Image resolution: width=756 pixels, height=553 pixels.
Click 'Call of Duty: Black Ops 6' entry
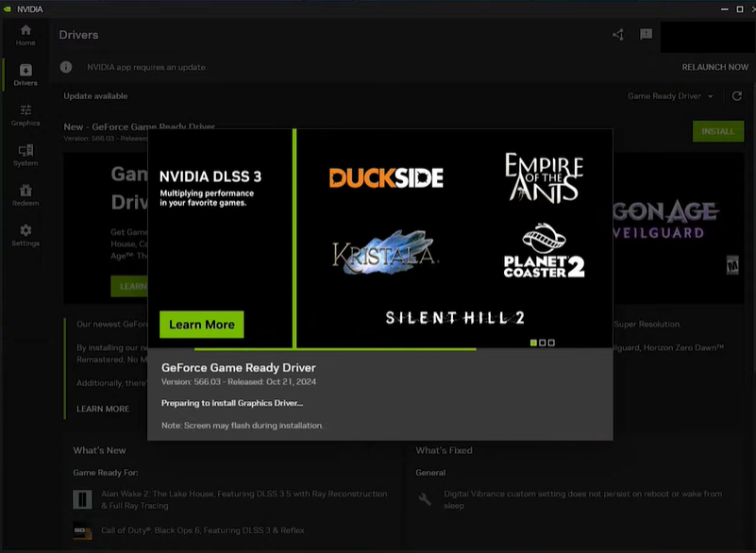tap(203, 530)
